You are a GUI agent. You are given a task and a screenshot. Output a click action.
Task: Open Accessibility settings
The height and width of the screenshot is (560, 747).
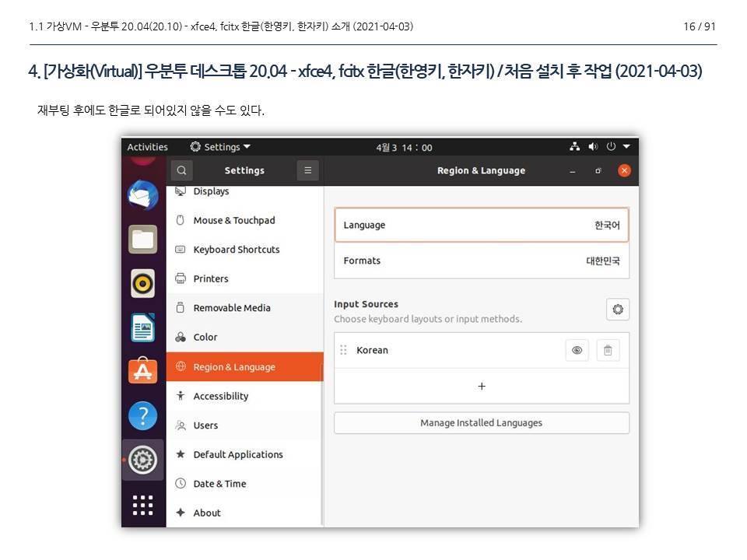click(245, 396)
